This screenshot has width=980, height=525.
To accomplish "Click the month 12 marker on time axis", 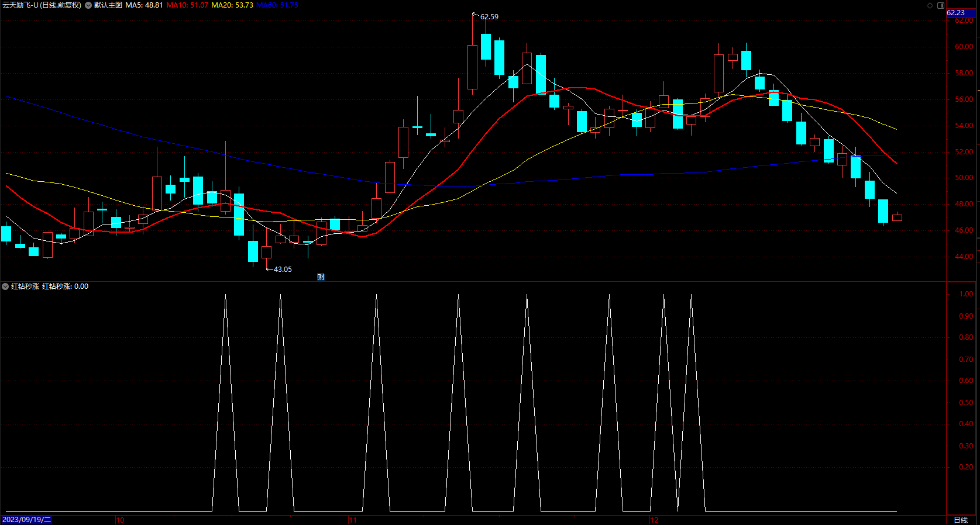I will pos(654,520).
